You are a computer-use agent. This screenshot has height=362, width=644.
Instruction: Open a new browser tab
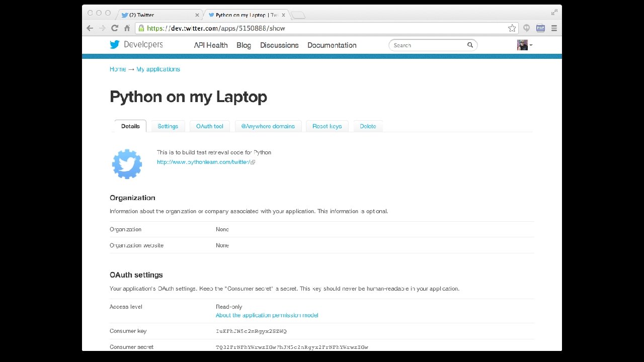298,15
